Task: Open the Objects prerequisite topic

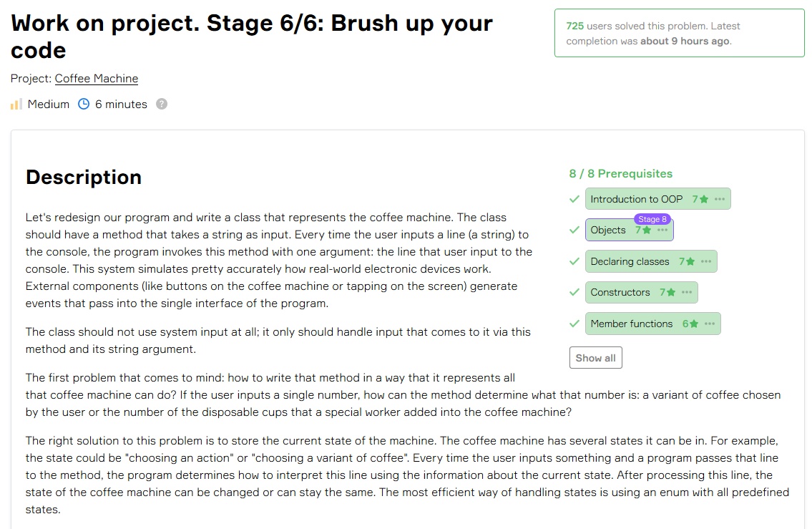Action: (608, 230)
